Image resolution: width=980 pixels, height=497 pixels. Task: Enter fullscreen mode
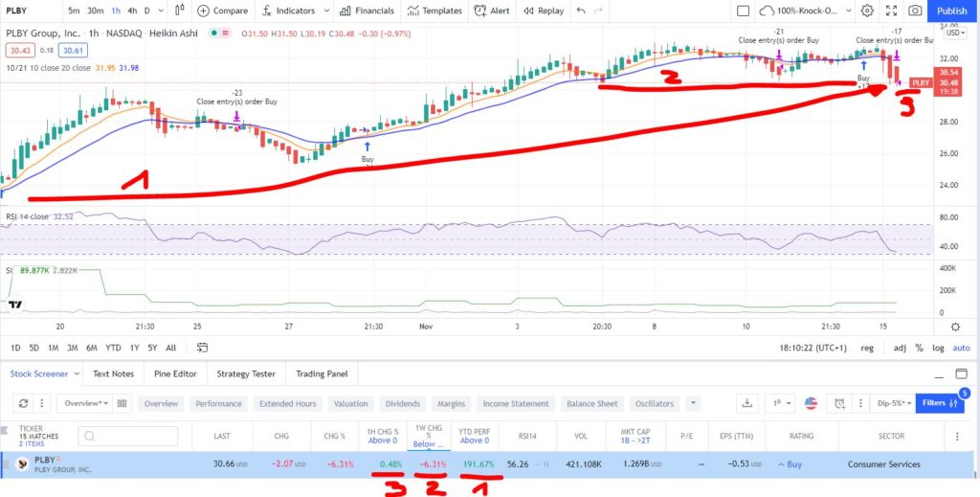pos(891,11)
